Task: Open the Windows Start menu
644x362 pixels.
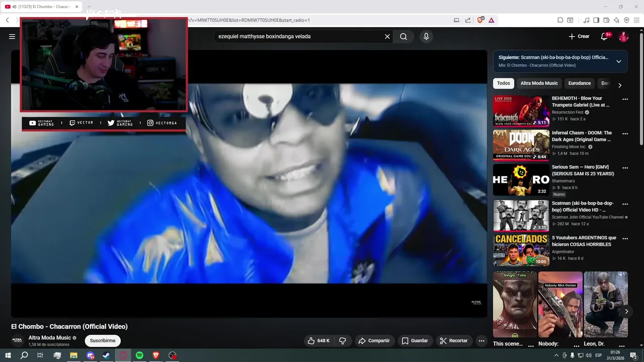Action: click(x=8, y=355)
